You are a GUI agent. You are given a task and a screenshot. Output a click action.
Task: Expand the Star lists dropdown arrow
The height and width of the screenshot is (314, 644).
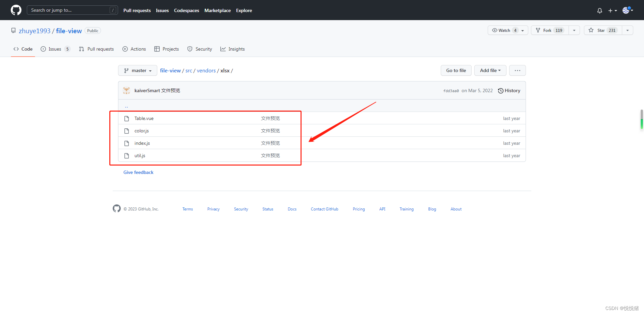628,30
